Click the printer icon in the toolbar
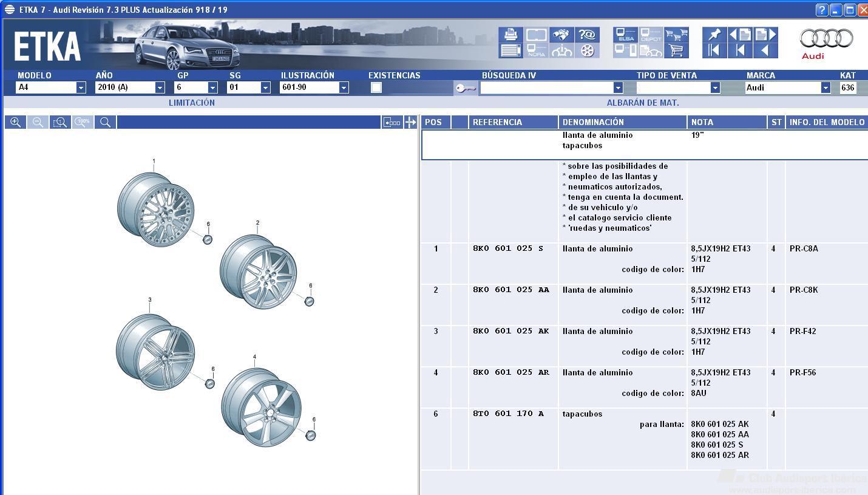Viewport: 868px width, 495px height. (x=511, y=35)
